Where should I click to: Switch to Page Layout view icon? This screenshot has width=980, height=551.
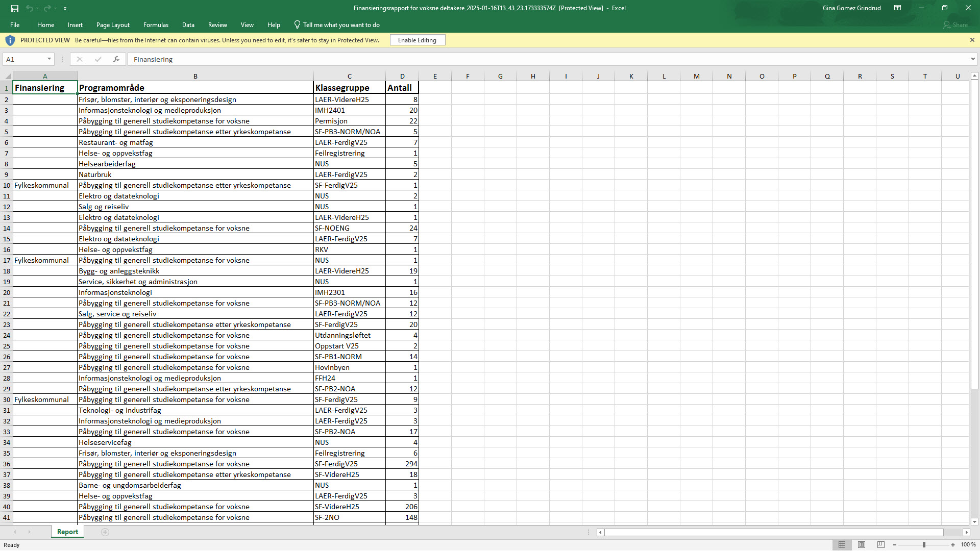[862, 545]
